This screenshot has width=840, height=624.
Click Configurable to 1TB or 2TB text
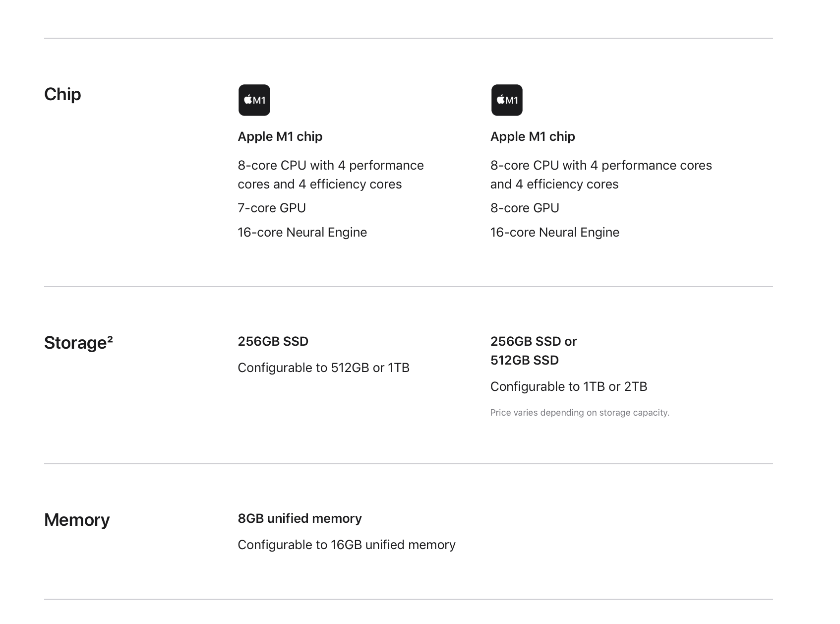[x=568, y=386]
